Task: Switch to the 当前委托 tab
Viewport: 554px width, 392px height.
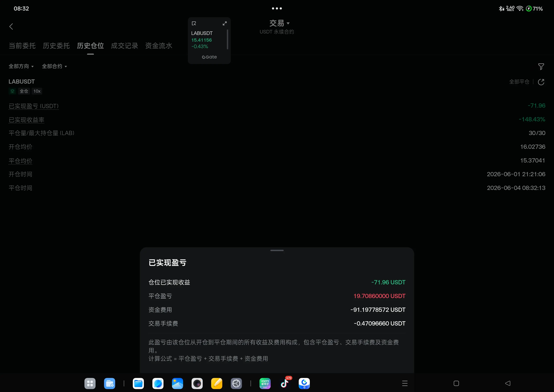Action: (x=22, y=46)
